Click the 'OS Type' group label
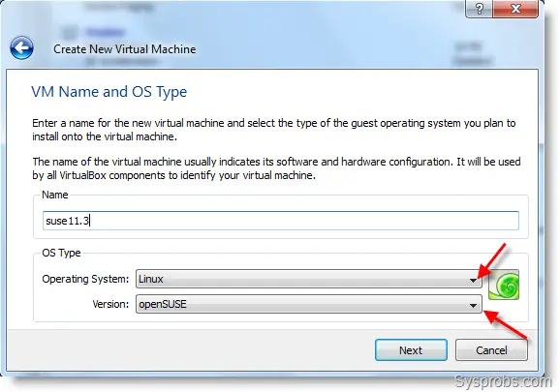The height and width of the screenshot is (392, 560). 61,253
